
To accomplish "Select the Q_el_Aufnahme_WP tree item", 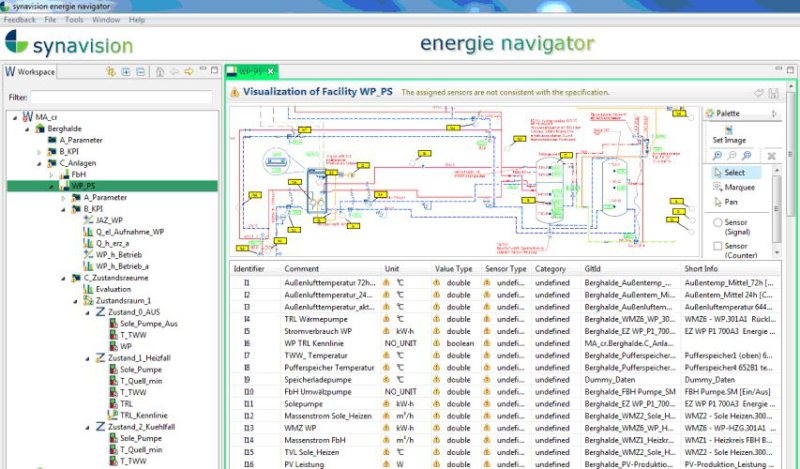I will 130,232.
